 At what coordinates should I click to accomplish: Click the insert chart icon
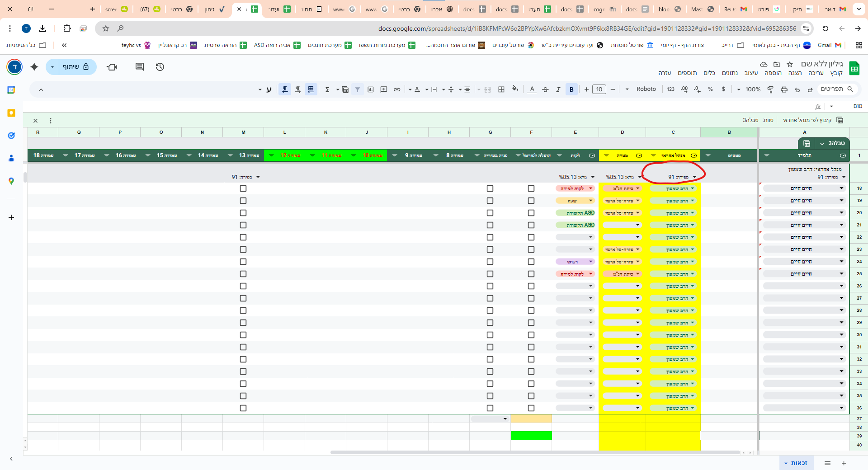coord(371,89)
